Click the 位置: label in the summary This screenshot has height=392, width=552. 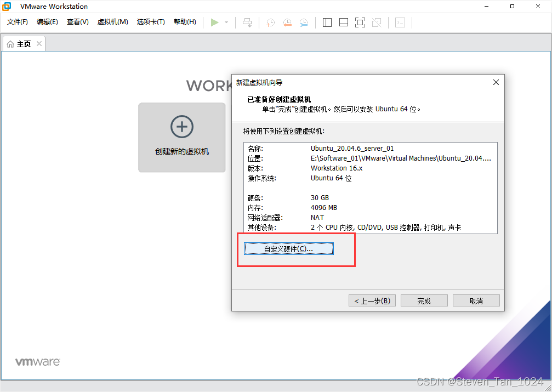[x=255, y=158]
